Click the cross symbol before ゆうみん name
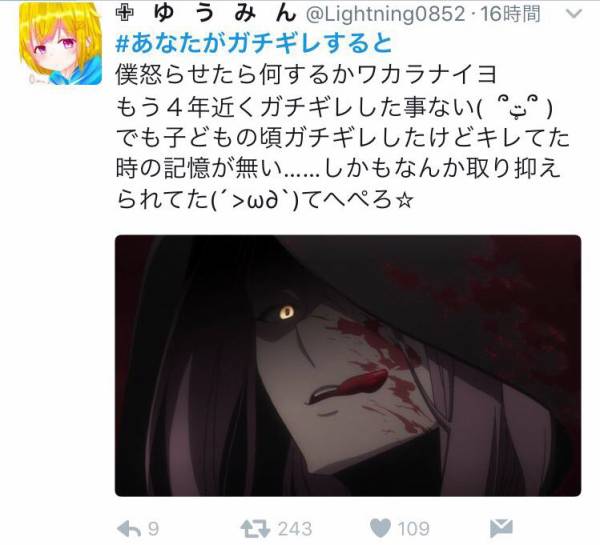 (125, 14)
